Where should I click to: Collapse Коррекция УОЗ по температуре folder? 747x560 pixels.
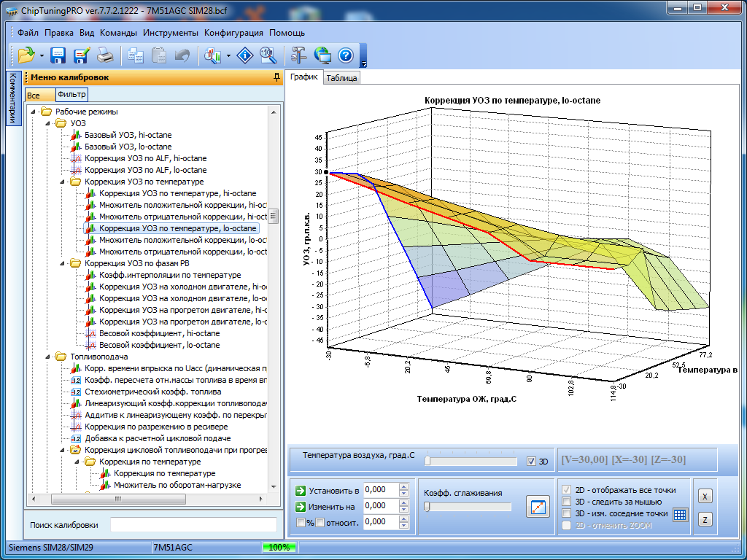pyautogui.click(x=63, y=182)
